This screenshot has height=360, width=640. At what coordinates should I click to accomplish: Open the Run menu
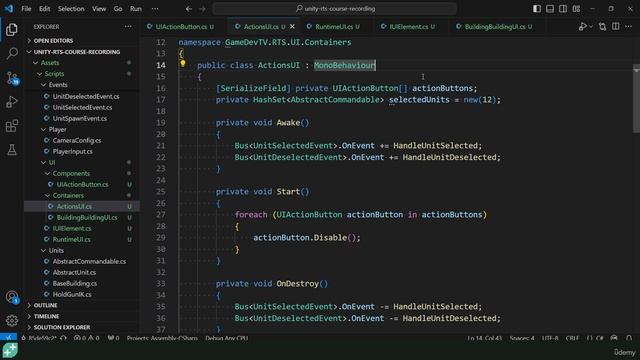pos(136,9)
